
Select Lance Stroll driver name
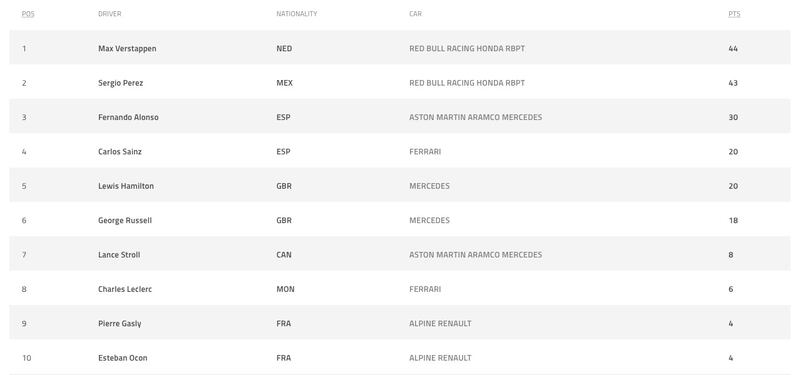point(119,255)
